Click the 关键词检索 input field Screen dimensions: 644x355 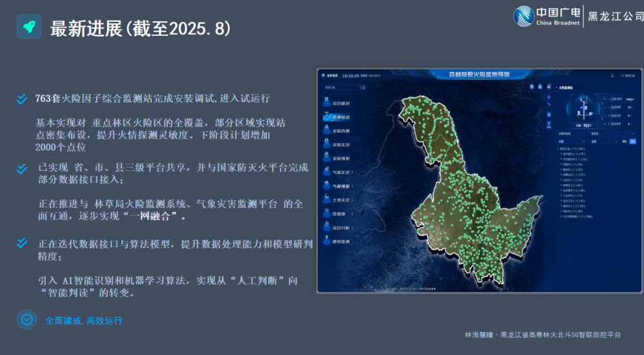(572, 134)
